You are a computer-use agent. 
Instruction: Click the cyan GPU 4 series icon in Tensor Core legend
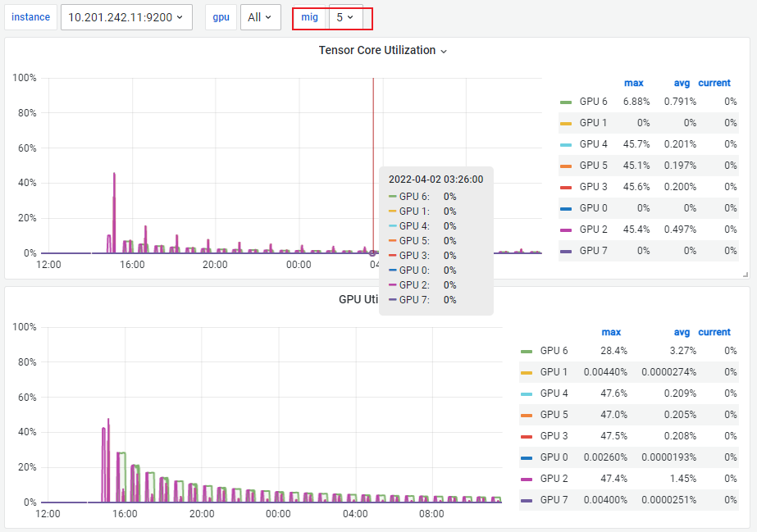[x=567, y=144]
